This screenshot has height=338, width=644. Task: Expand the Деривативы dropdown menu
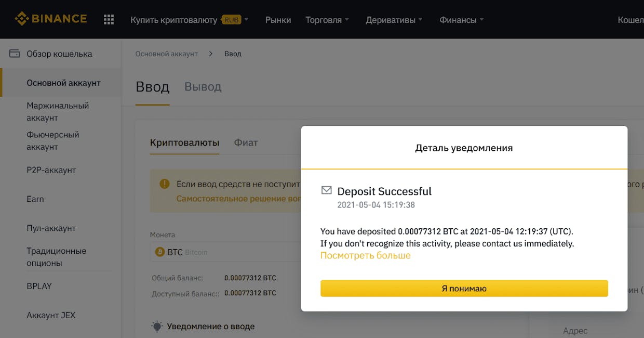[x=394, y=20]
